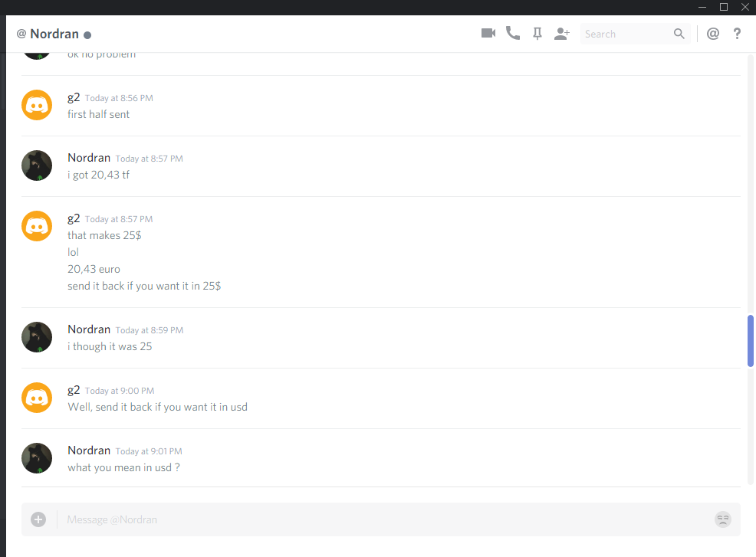756x557 pixels.
Task: Focus the Search input field
Action: click(x=626, y=34)
